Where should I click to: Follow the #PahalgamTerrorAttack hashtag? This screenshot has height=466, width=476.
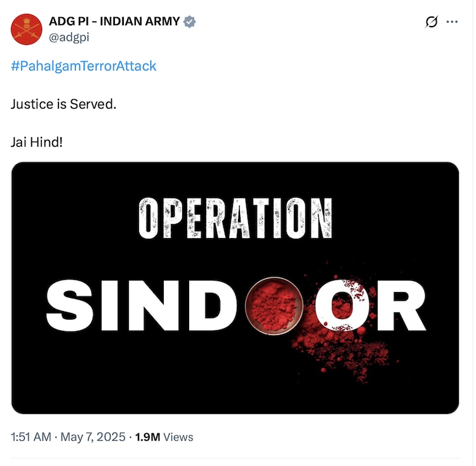pyautogui.click(x=84, y=66)
